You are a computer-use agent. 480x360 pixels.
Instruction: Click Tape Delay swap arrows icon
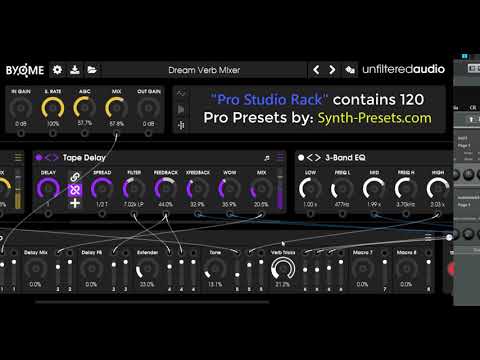point(52,157)
